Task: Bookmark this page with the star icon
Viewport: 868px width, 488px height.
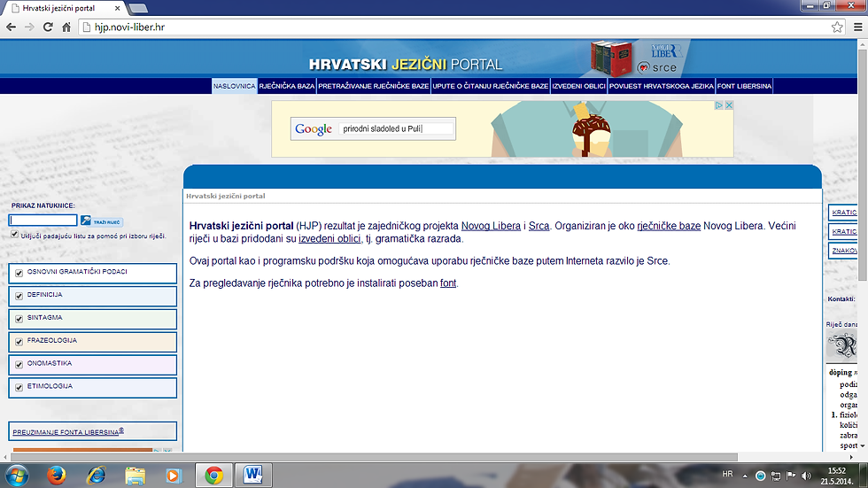Action: (837, 27)
